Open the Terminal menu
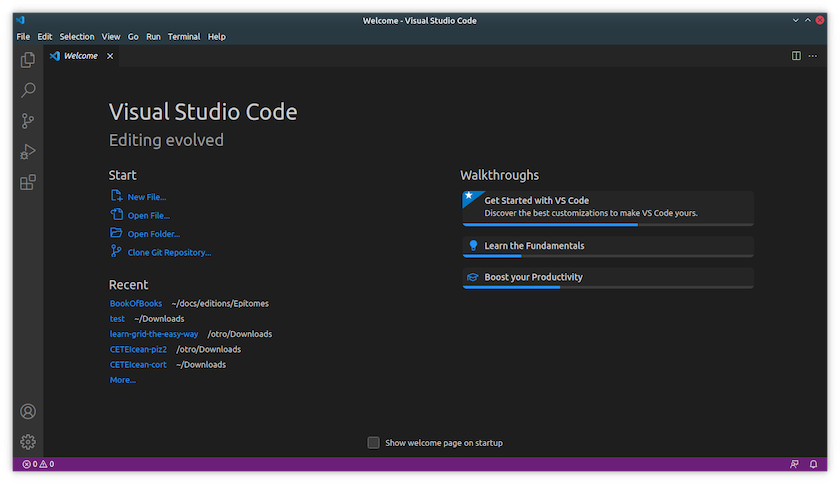 click(x=183, y=37)
